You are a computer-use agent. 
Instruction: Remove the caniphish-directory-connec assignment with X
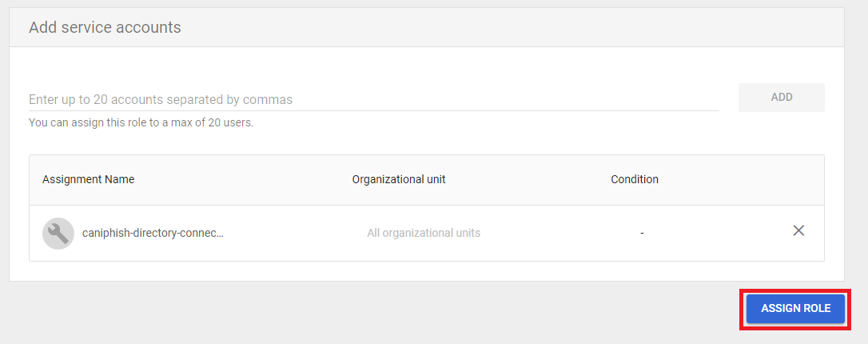(x=798, y=231)
